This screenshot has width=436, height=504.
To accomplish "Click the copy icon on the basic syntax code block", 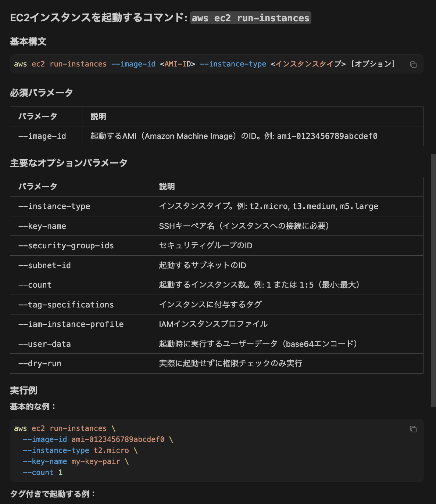I will pos(413,64).
